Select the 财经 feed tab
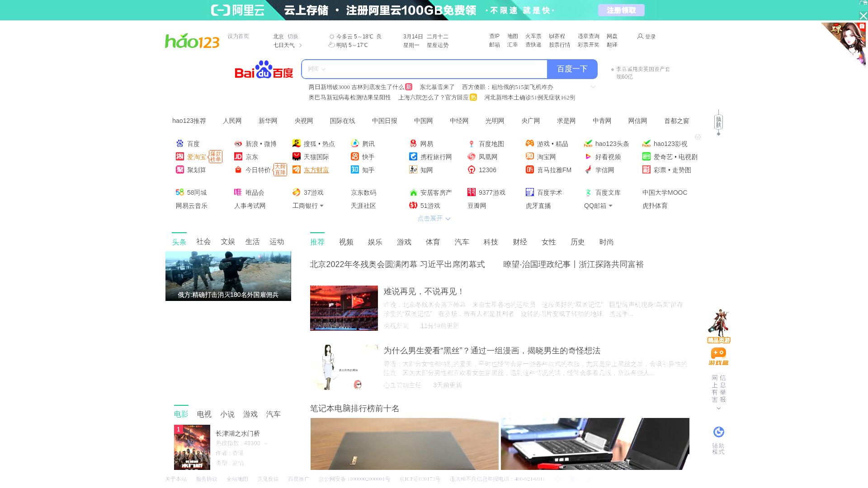Image resolution: width=868 pixels, height=488 pixels. (520, 242)
